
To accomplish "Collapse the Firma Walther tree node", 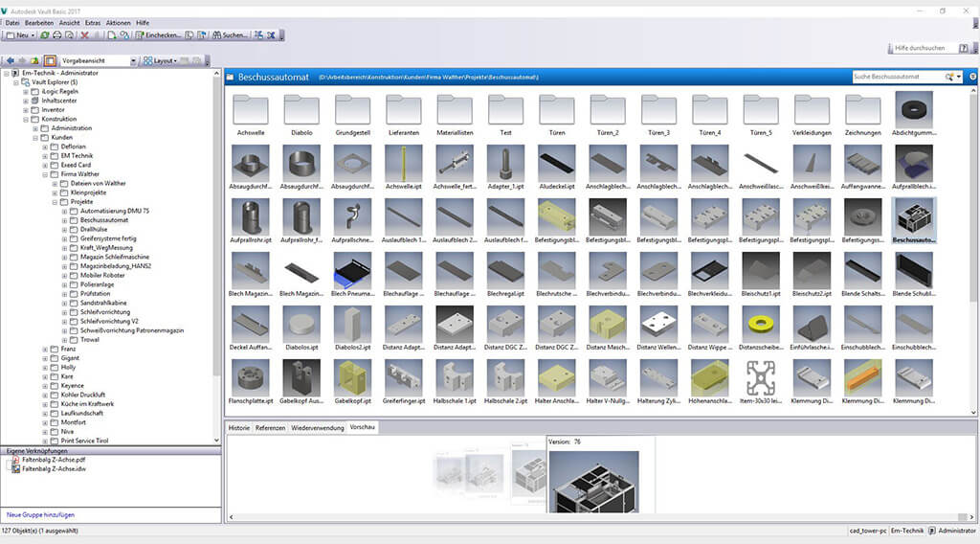I will [x=45, y=174].
